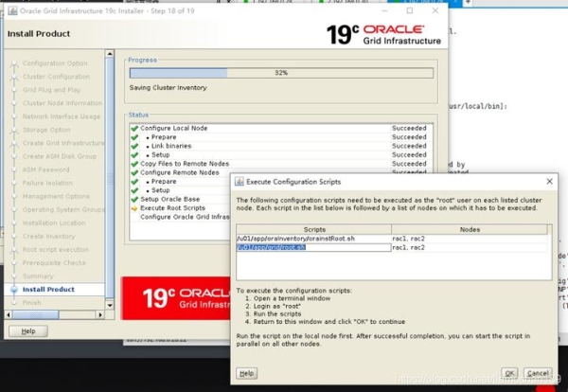Click Succeeded status of Link binaries
The width and height of the screenshot is (568, 392).
pyautogui.click(x=409, y=146)
